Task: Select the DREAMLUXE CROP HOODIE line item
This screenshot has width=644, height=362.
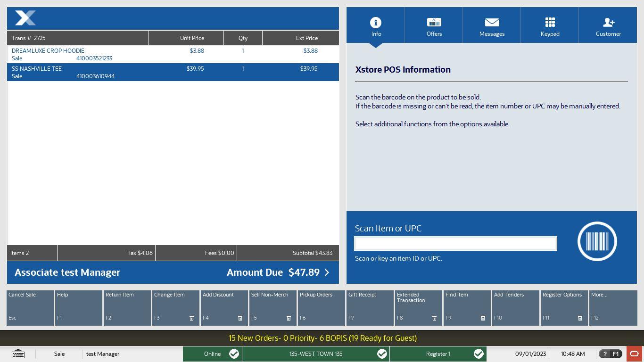Action: click(173, 54)
